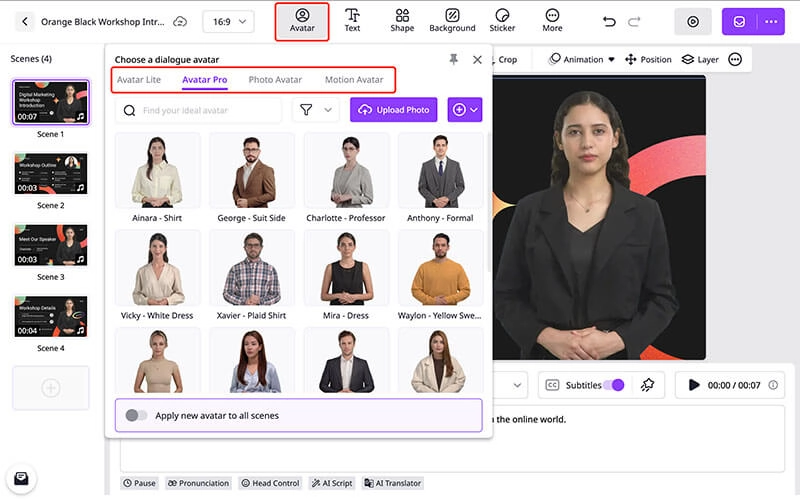
Task: Open the Layer tool
Action: click(x=700, y=60)
